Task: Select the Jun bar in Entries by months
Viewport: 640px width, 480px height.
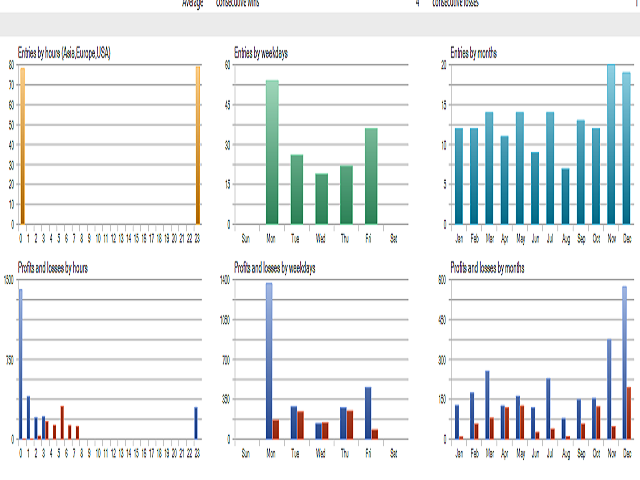Action: 535,188
